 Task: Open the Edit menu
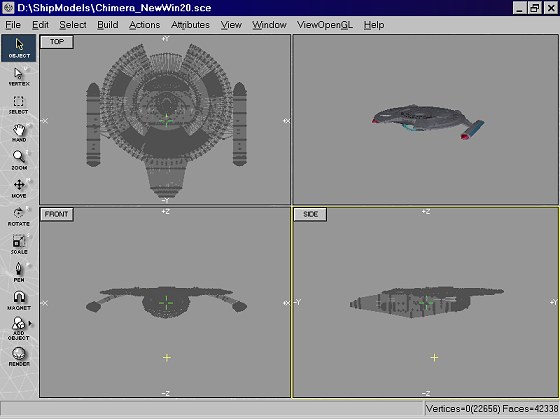(40, 25)
